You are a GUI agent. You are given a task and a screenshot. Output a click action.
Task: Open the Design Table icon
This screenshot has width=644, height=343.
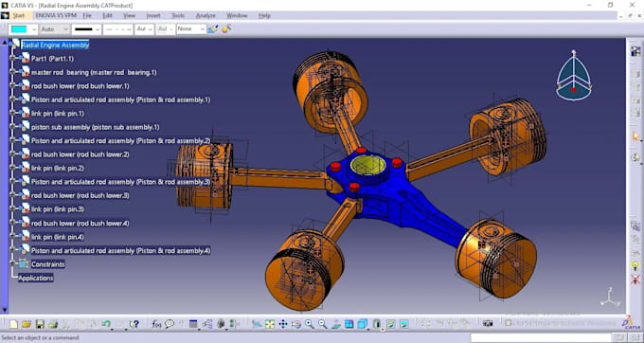click(193, 324)
